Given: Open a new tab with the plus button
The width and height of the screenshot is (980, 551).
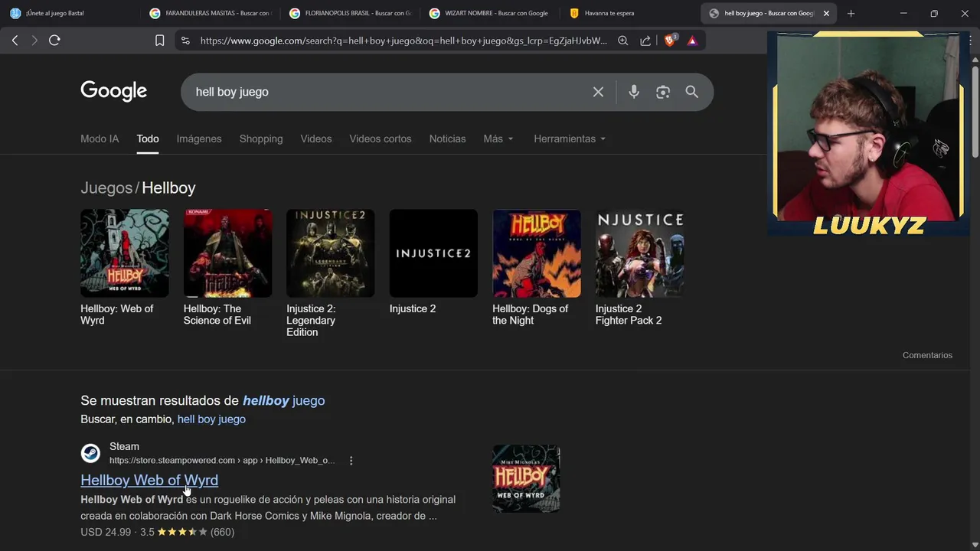Looking at the screenshot, I should tap(851, 13).
